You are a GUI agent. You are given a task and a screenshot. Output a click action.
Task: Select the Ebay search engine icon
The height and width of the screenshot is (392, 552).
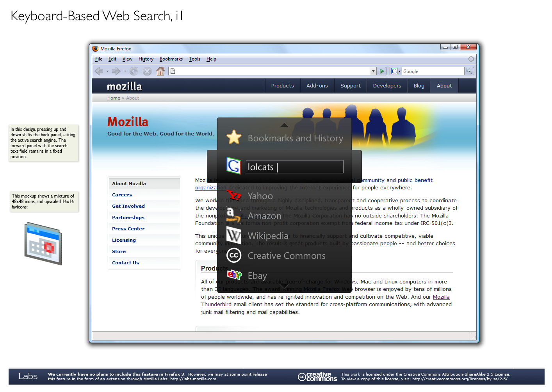pyautogui.click(x=234, y=275)
